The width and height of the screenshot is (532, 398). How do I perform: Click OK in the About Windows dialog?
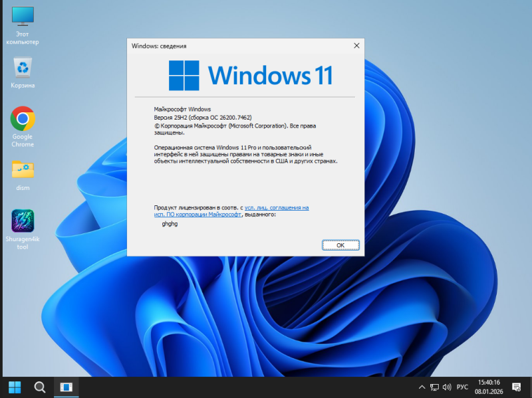coord(340,245)
